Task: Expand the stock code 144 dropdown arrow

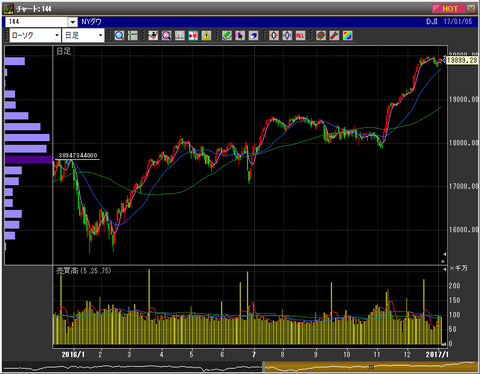Action: click(73, 22)
